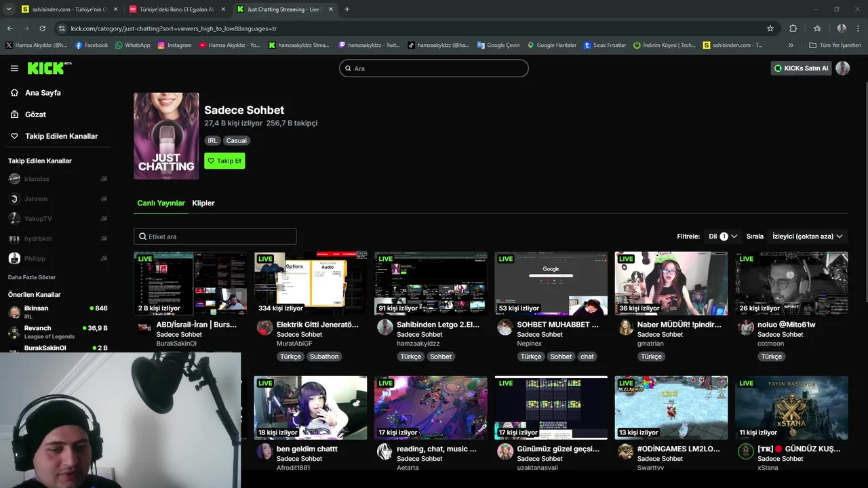Bookmark this page with star icon

point(770,28)
